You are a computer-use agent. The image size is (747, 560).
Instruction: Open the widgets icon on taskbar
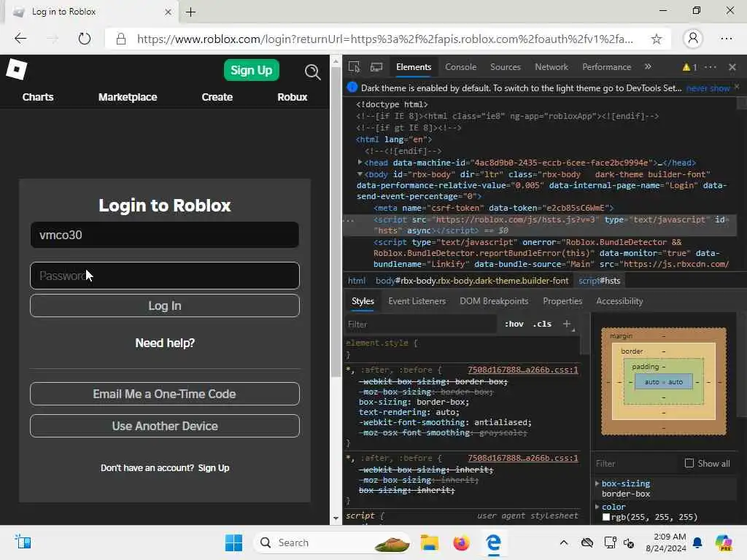point(23,542)
